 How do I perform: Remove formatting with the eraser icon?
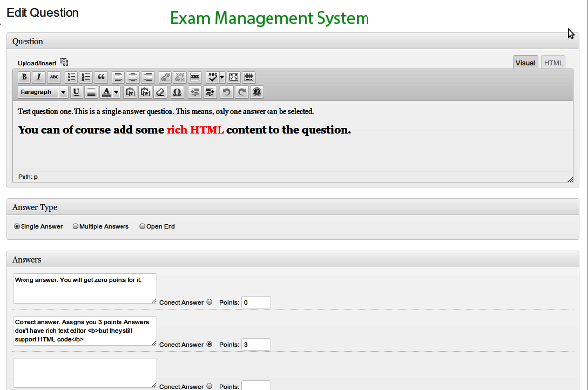pyautogui.click(x=161, y=92)
